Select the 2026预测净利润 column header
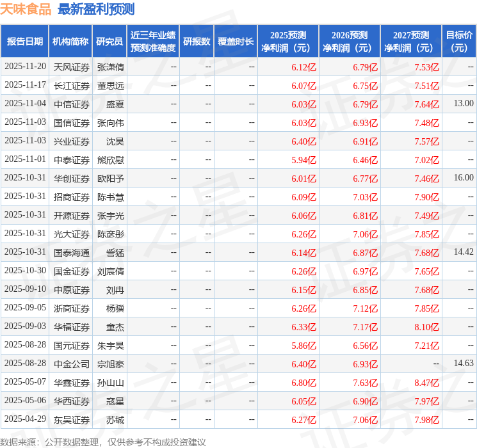Screen dimensions: 477x448 [350, 42]
